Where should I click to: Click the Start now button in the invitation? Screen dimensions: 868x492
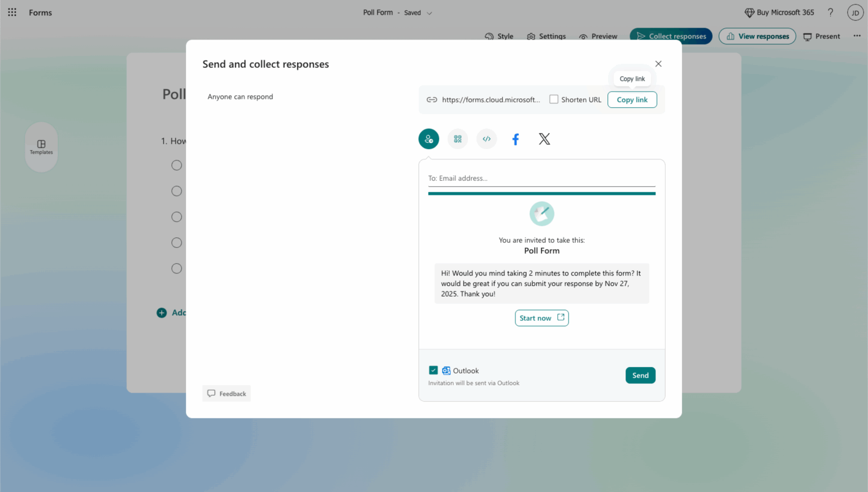pyautogui.click(x=541, y=317)
